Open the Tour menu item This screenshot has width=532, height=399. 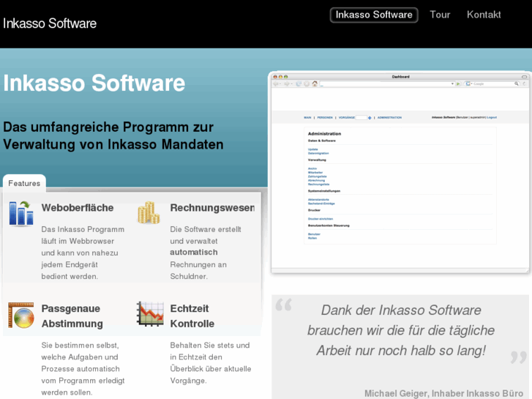click(x=440, y=15)
